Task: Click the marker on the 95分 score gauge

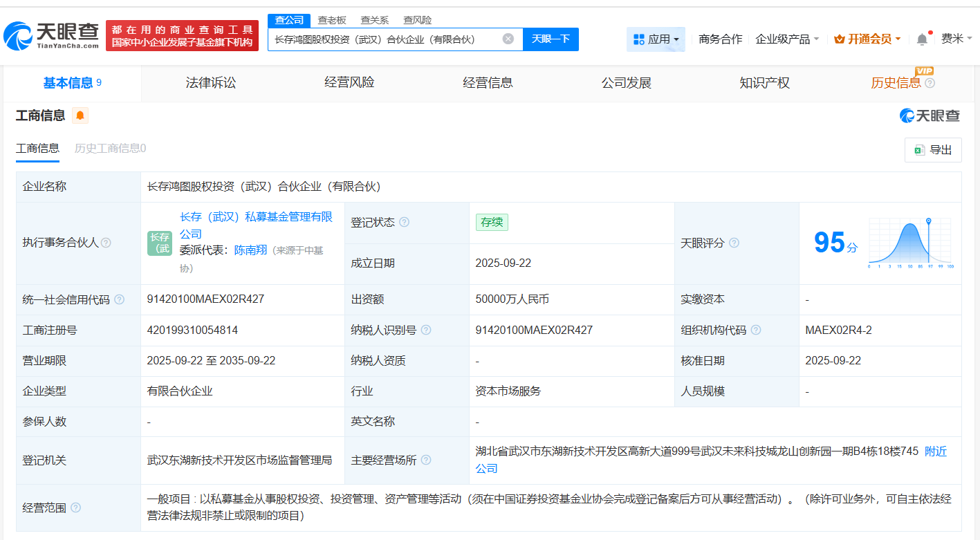Action: click(928, 219)
